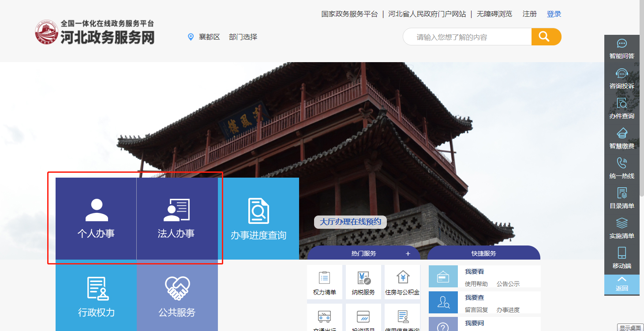This screenshot has width=644, height=331.
Task: Open 纳税缴费 tax payment service
Action: [x=363, y=282]
